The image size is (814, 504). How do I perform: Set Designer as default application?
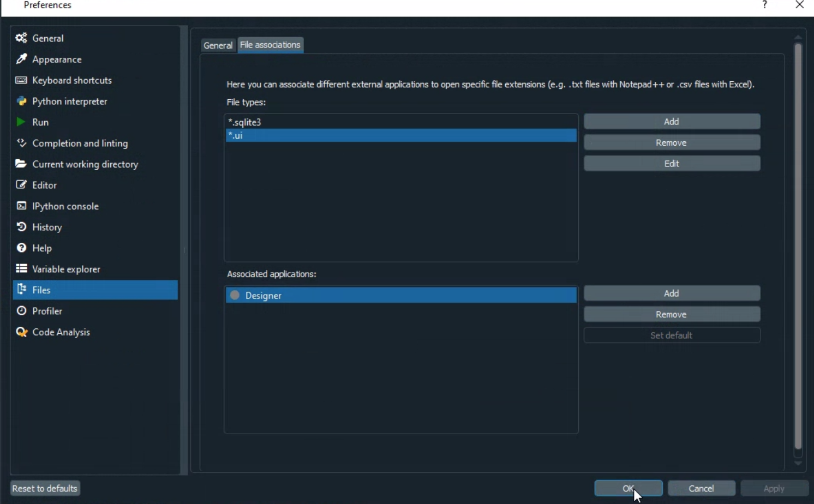pos(671,335)
